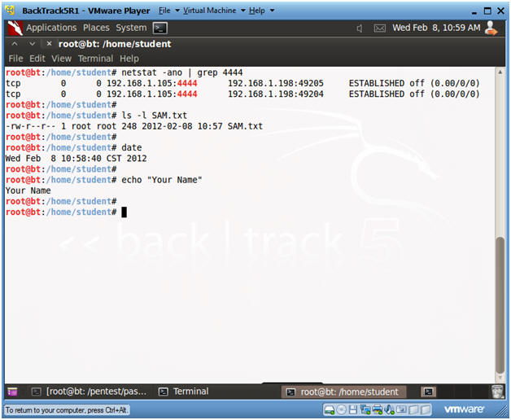Click the terminal cursor at the last prompt
The width and height of the screenshot is (511, 420).
(x=124, y=212)
